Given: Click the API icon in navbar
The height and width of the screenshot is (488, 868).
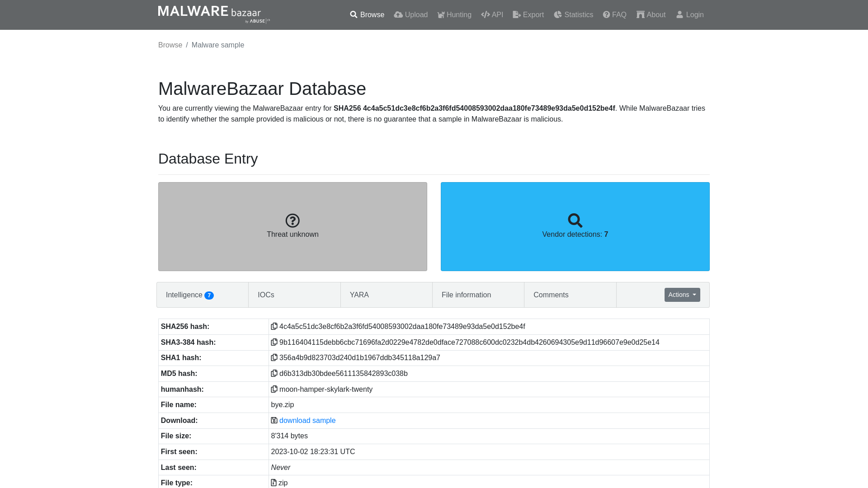Looking at the screenshot, I should (x=484, y=14).
